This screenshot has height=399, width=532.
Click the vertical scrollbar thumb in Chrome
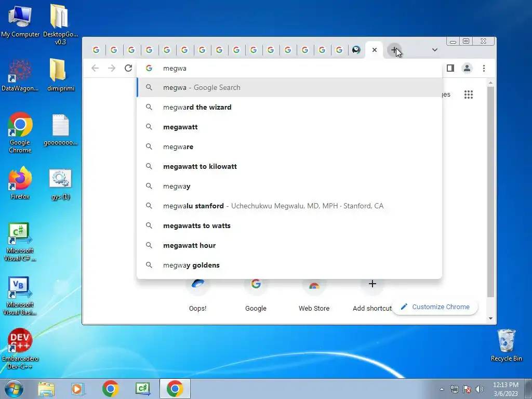coord(490,192)
